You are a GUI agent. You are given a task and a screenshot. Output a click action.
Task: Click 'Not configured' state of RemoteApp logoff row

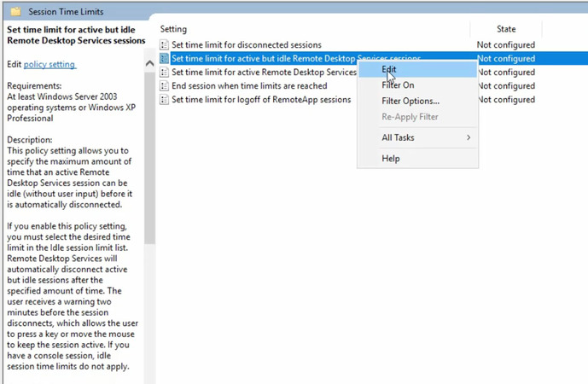point(506,100)
